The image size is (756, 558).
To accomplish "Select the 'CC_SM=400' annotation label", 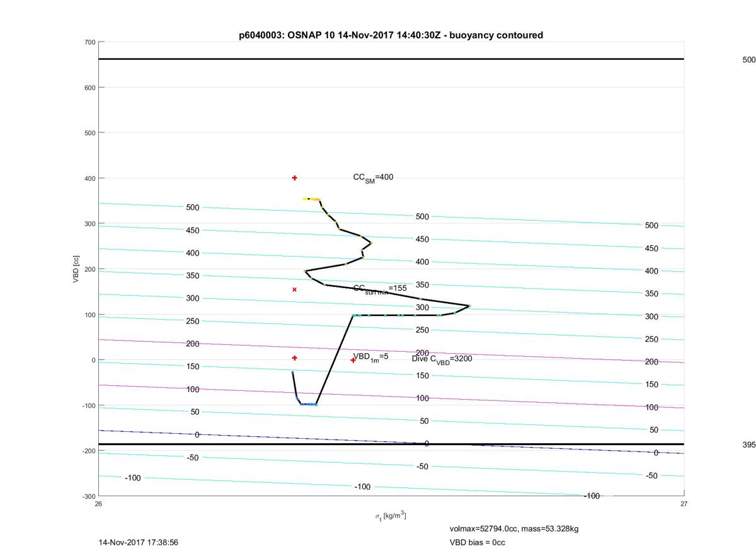I will point(373,178).
